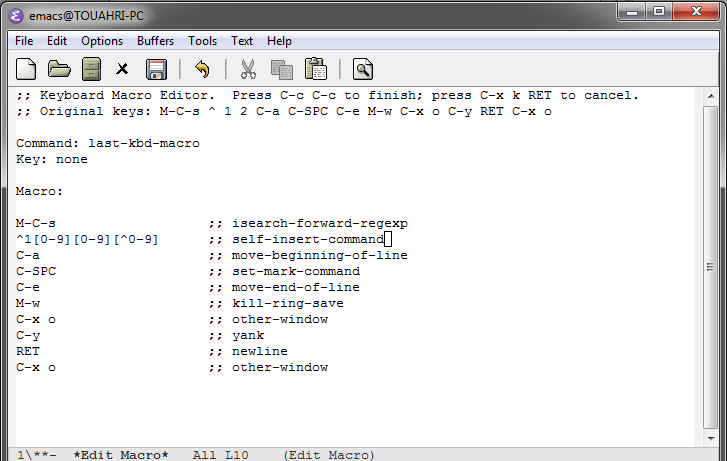Click the 'C-e' macro key line
This screenshot has width=727, height=461.
point(28,288)
